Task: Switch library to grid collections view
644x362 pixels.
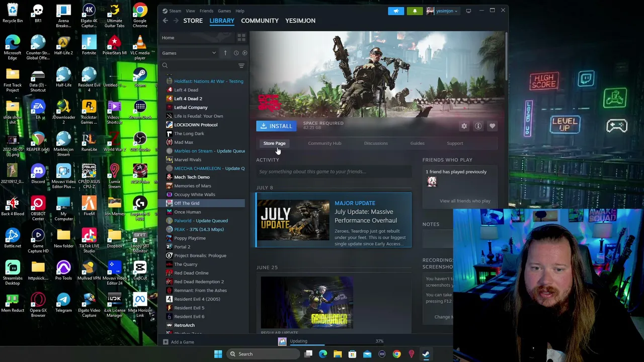Action: tap(241, 38)
